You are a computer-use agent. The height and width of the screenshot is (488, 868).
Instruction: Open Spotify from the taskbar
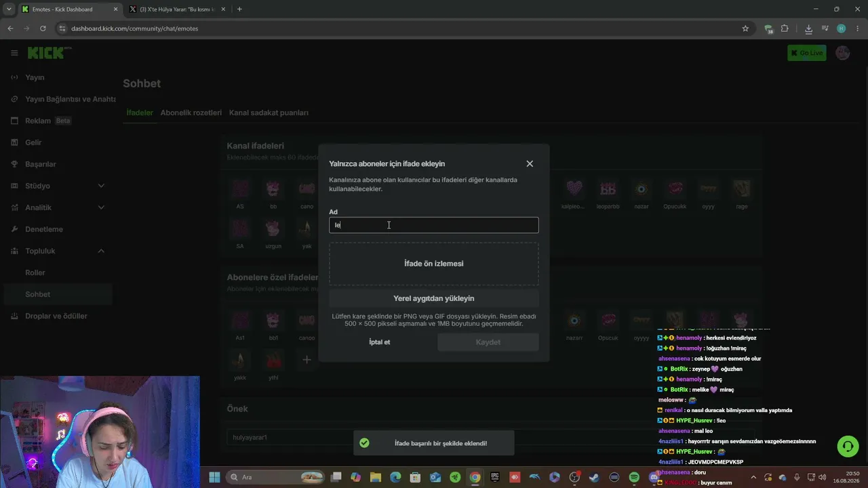634,477
